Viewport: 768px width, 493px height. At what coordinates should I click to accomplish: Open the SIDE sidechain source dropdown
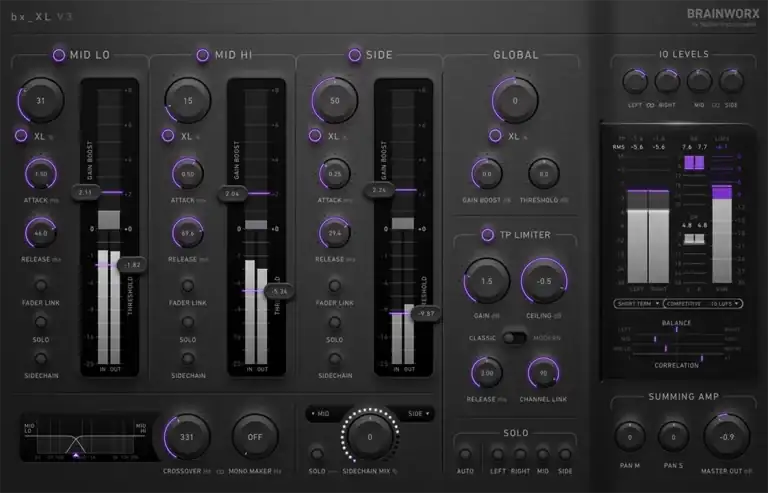click(419, 414)
